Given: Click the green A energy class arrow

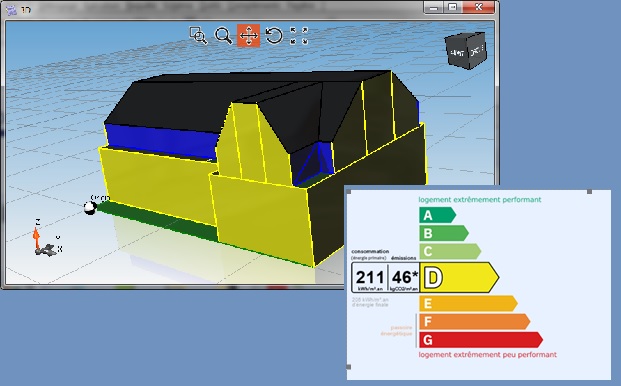Looking at the screenshot, I should [437, 215].
